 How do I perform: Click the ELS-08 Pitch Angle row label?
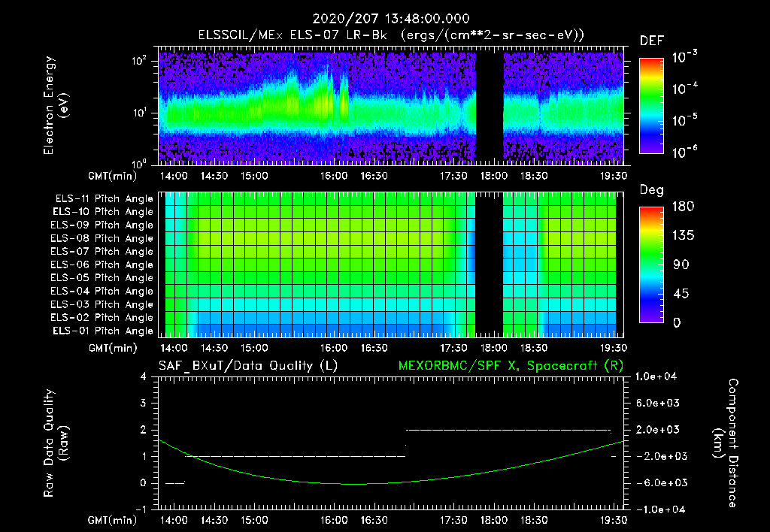click(x=102, y=238)
